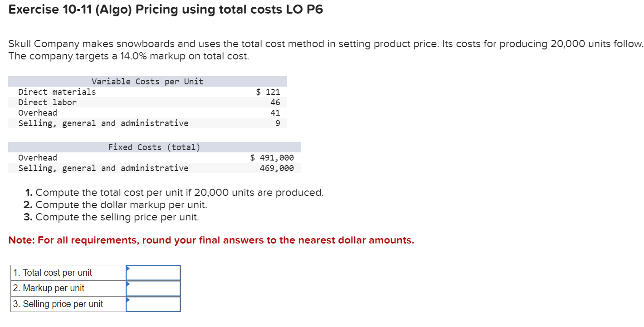
Task: Click the Overhead fixed cost row
Action: 38,157
